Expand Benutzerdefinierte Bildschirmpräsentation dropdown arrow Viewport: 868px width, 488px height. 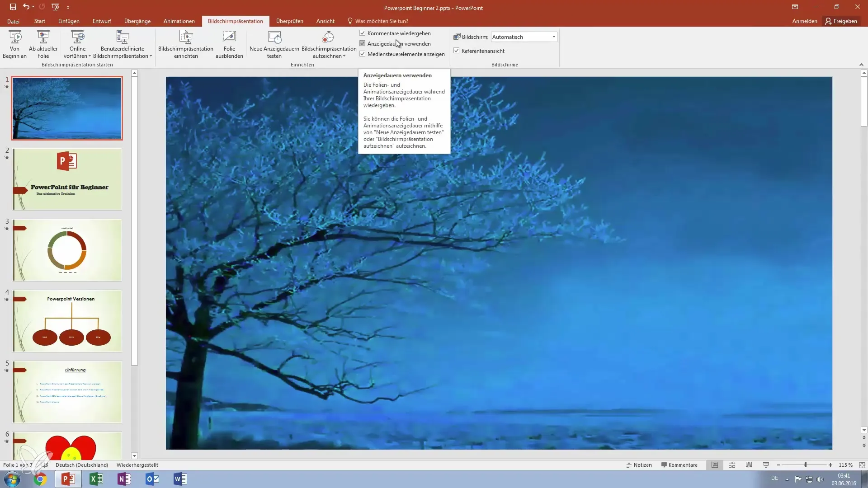point(151,56)
